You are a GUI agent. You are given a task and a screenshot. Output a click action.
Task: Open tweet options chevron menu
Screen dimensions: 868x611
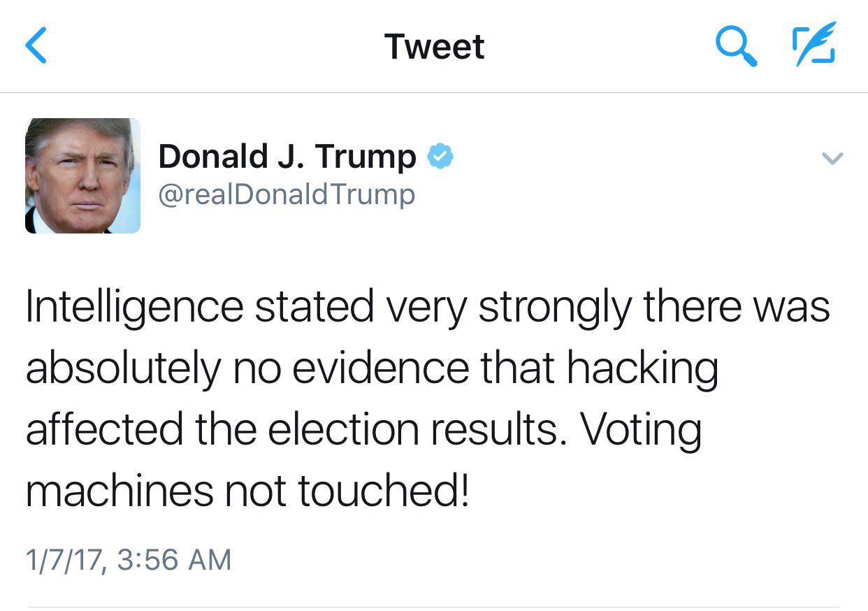832,158
